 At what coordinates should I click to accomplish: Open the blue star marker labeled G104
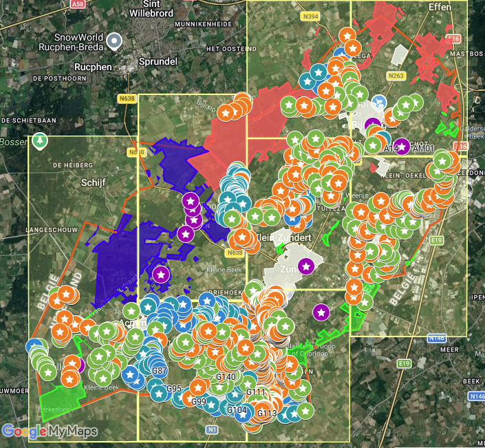pos(242,414)
